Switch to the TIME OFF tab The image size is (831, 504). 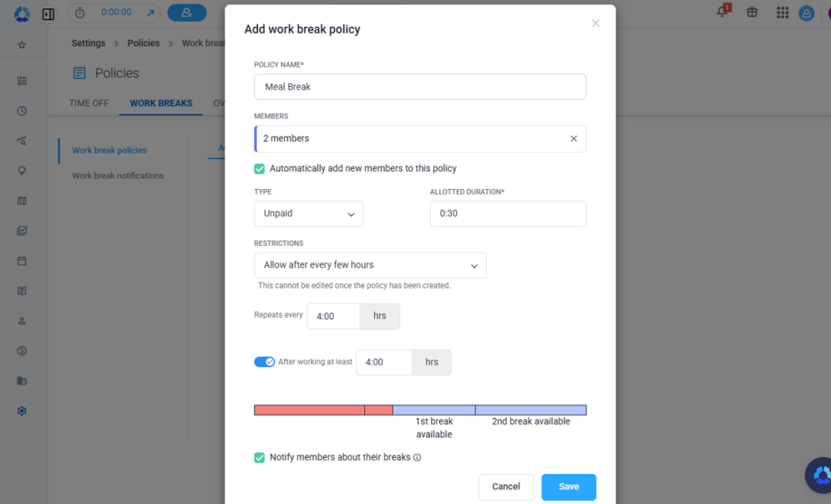coord(88,103)
